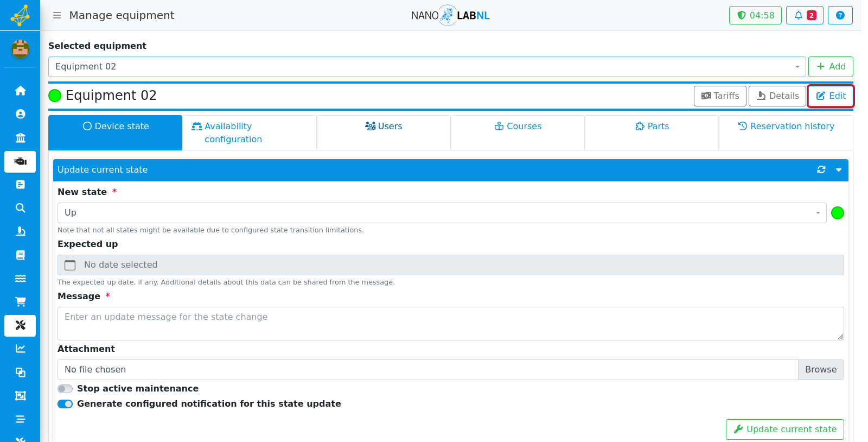Switch to the Parts tab
Image resolution: width=868 pixels, height=442 pixels.
[652, 132]
